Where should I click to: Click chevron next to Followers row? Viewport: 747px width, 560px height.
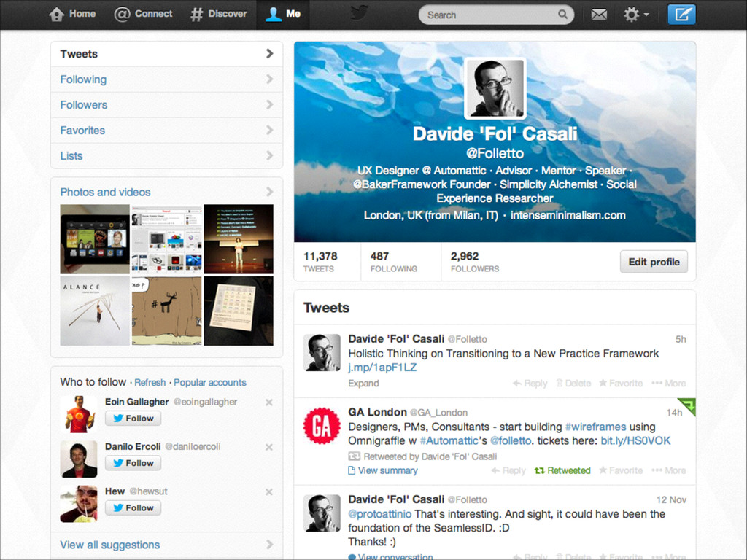tap(270, 105)
